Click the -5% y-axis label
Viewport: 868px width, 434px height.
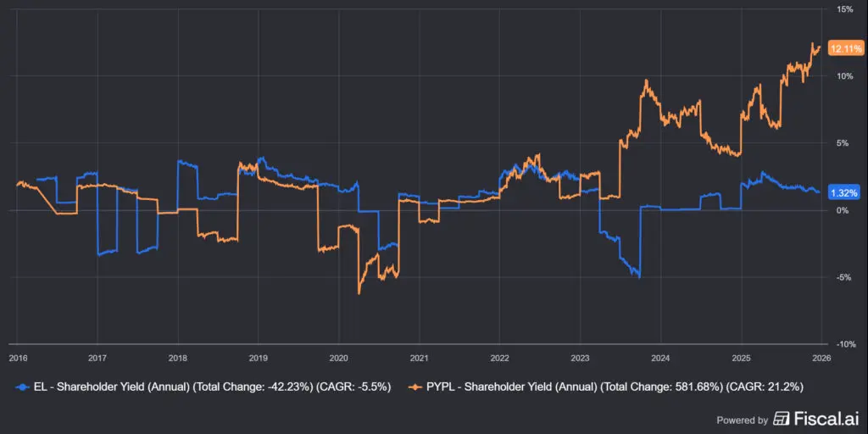[843, 277]
